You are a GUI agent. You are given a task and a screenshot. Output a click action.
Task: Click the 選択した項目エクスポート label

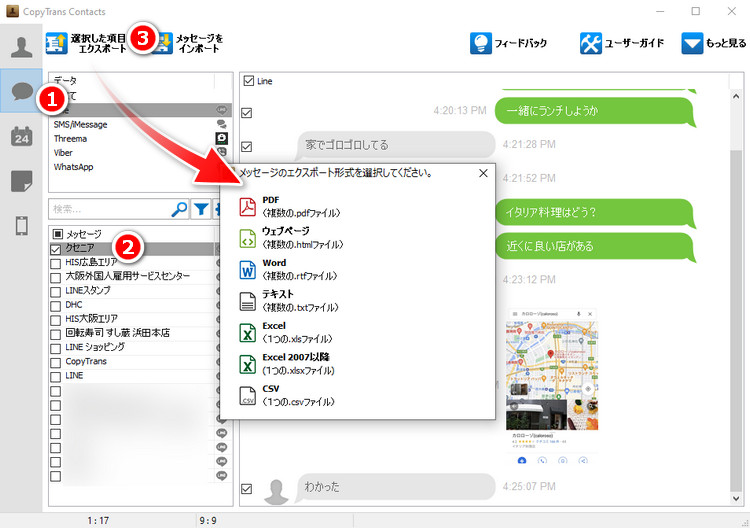tap(99, 43)
